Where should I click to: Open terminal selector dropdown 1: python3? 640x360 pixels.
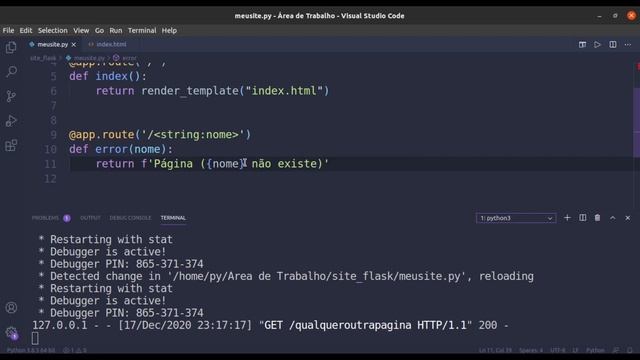pyautogui.click(x=516, y=218)
